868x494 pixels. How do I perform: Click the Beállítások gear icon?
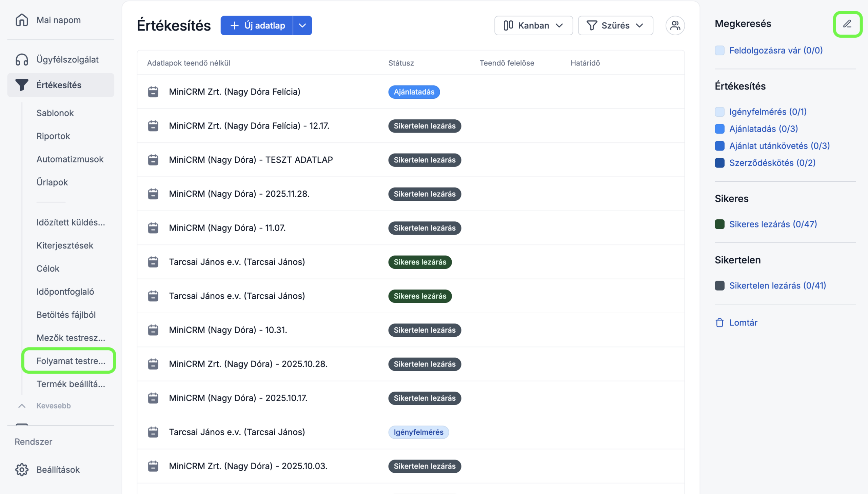(x=22, y=470)
